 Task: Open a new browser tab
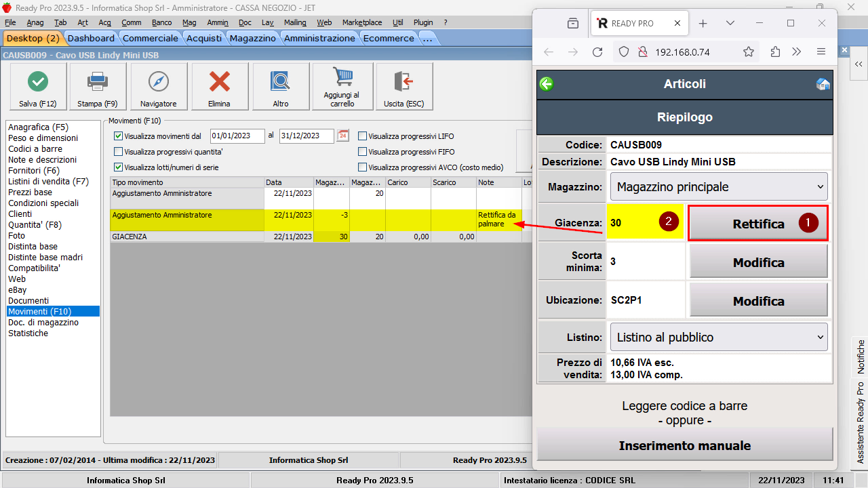703,23
